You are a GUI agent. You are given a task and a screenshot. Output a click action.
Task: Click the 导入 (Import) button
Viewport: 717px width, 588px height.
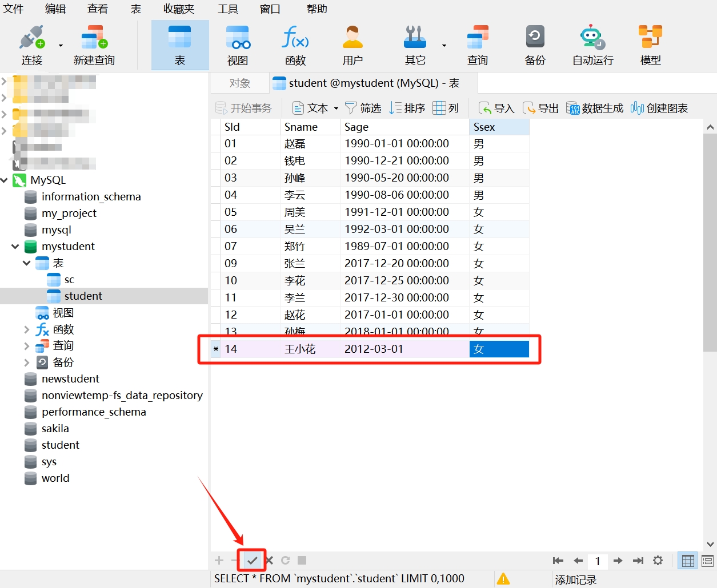click(496, 108)
